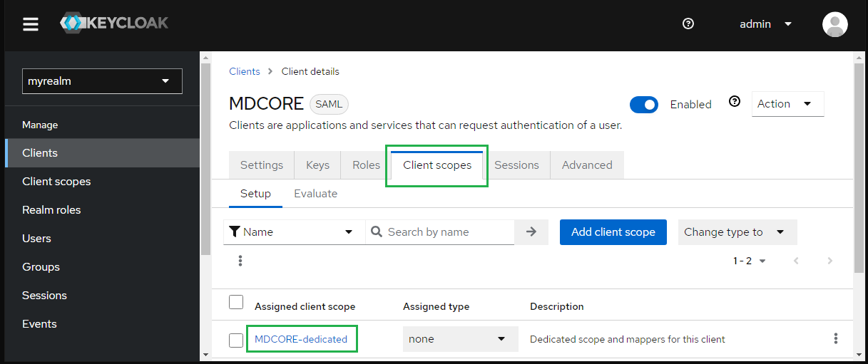Screen dimensions: 868x364
Task: Open the Change type to dropdown
Action: click(737, 232)
